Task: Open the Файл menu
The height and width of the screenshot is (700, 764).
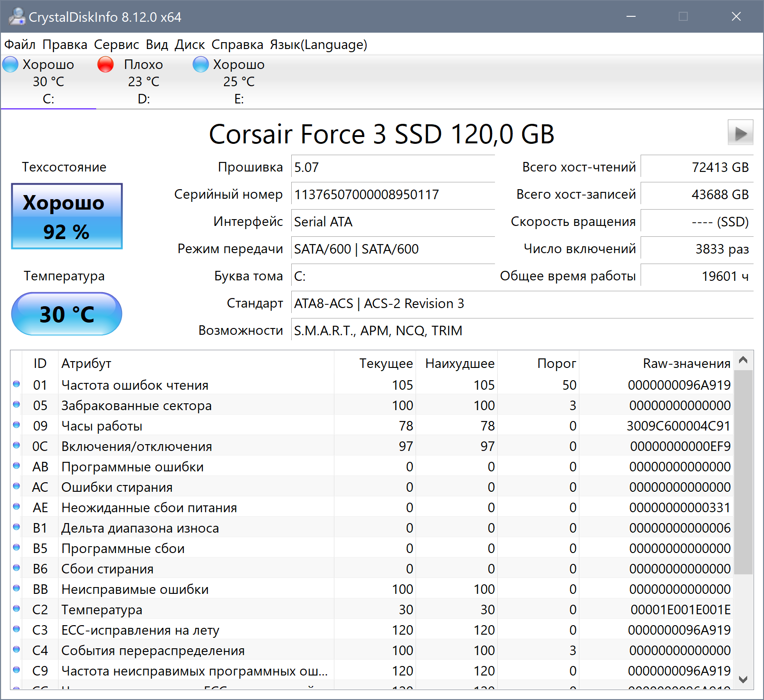Action: coord(20,44)
